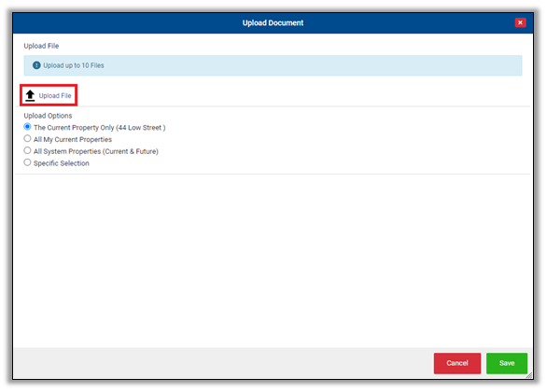Select the Specific Selection radio option
This screenshot has width=547, height=392.
27,162
